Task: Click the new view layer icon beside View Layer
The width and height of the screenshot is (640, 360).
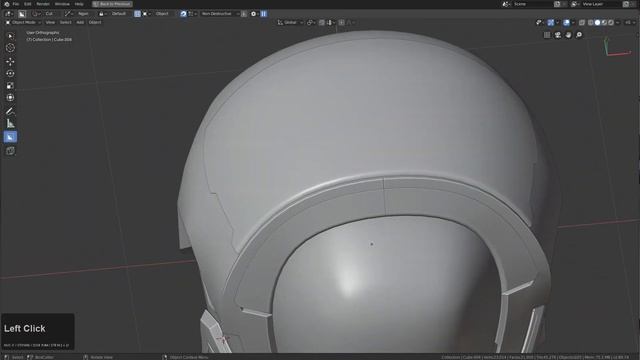Action: (626, 4)
